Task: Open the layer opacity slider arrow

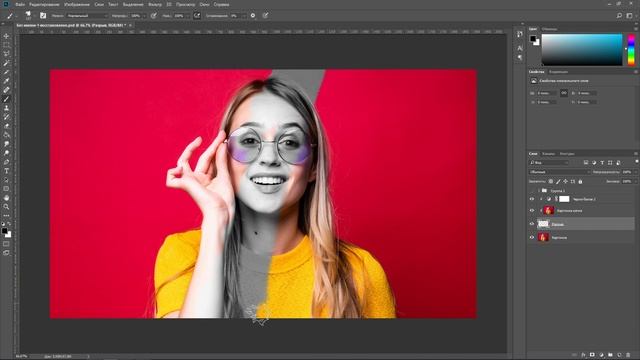Action: tap(635, 172)
